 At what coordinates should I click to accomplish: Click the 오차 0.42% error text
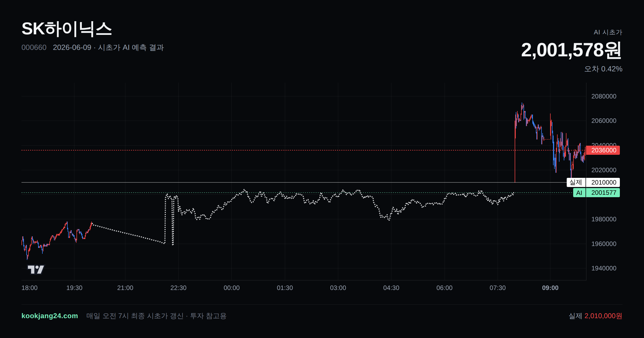(x=603, y=69)
